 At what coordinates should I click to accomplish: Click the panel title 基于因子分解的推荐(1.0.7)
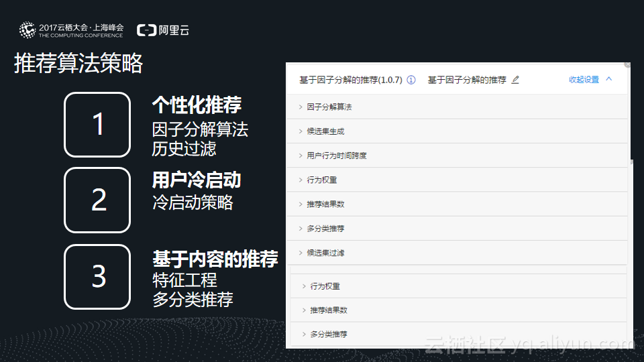[351, 80]
